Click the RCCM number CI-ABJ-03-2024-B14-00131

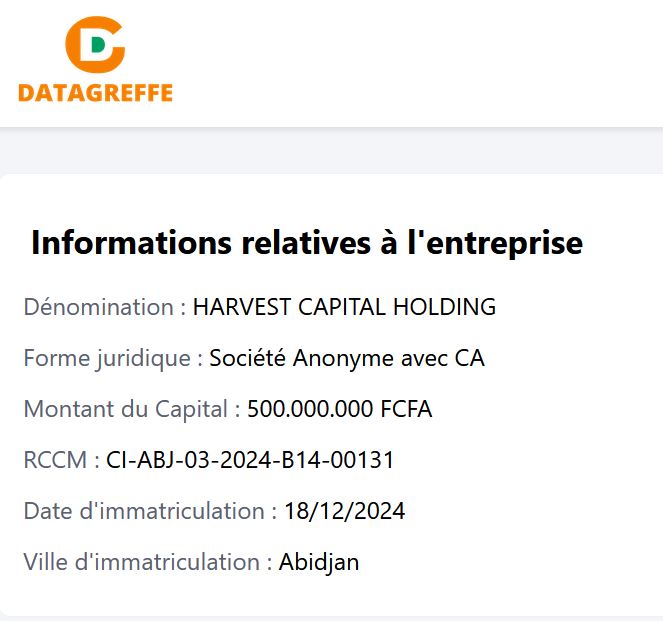[x=250, y=460]
